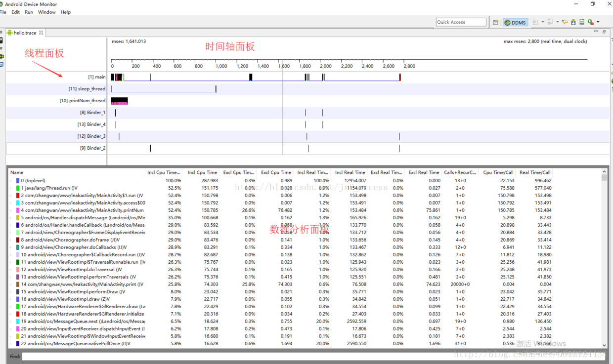Expand the MainActivity.printNum row
Image resolution: width=613 pixels, height=364 pixels.
tap(11, 210)
